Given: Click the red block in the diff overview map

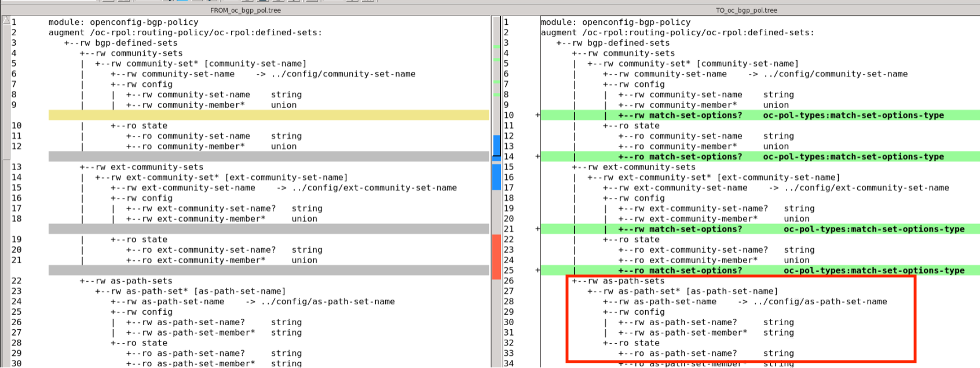Looking at the screenshot, I should click(x=496, y=257).
